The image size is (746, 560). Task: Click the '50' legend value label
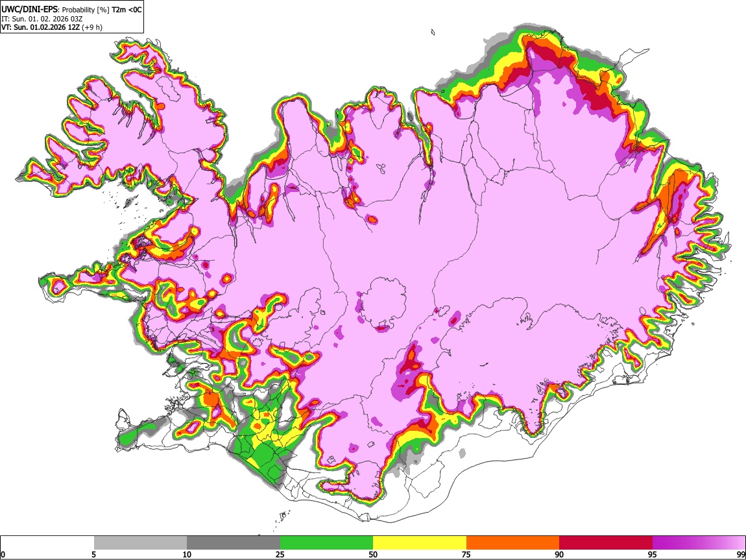click(x=373, y=555)
